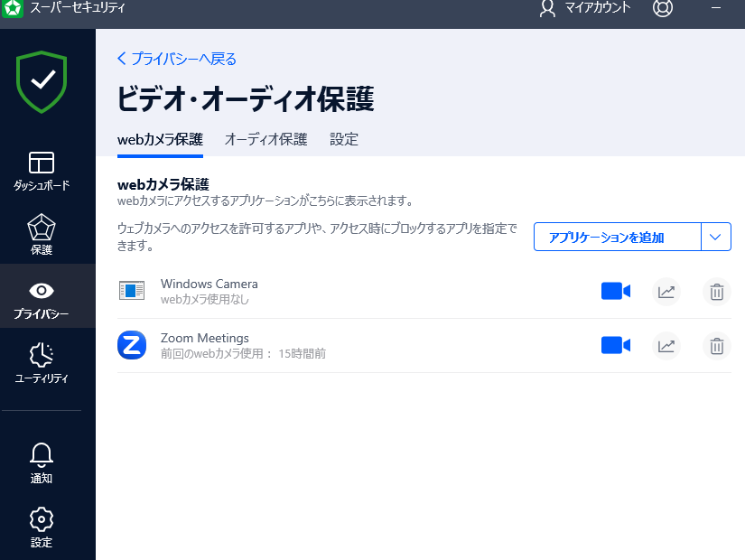745x560 pixels.
Task: Switch to the 設定 tab
Action: tap(344, 139)
